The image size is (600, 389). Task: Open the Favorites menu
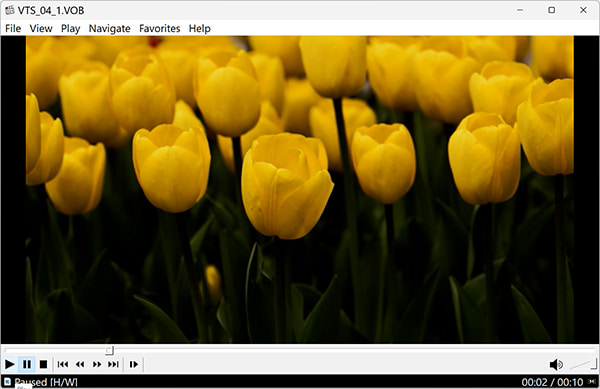[x=160, y=28]
